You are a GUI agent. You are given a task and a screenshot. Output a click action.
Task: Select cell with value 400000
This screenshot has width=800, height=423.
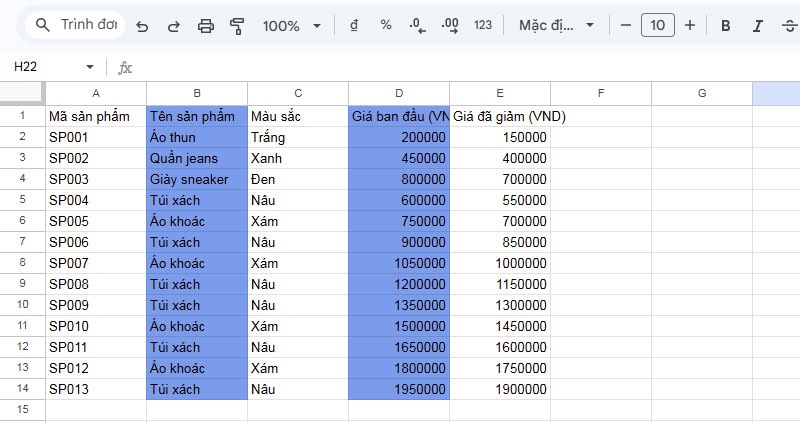click(x=500, y=158)
